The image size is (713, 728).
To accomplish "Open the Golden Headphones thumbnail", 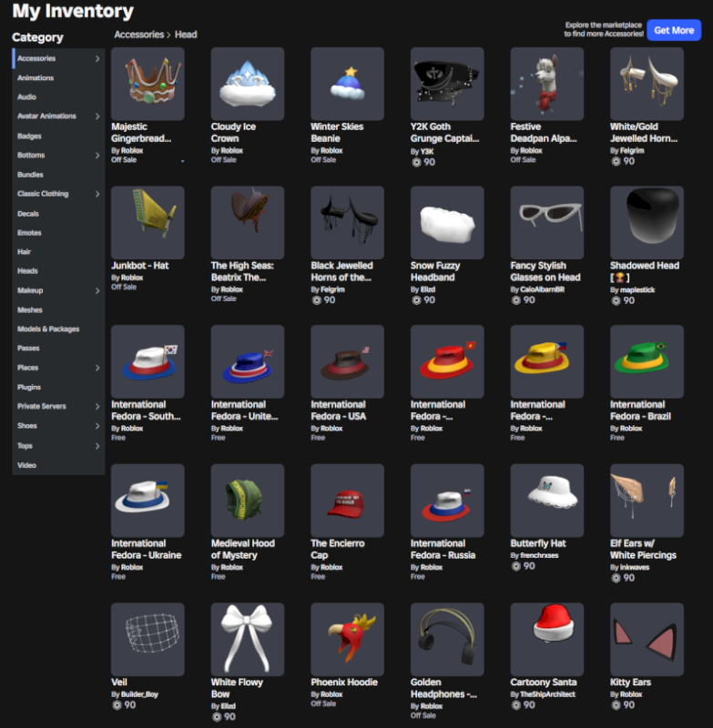I will 447,640.
